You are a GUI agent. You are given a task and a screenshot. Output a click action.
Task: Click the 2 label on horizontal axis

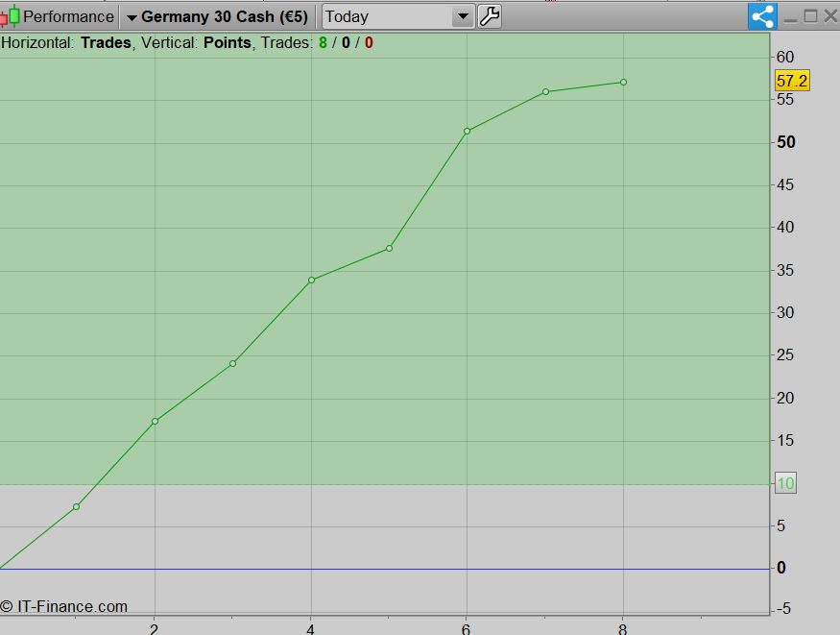154,629
